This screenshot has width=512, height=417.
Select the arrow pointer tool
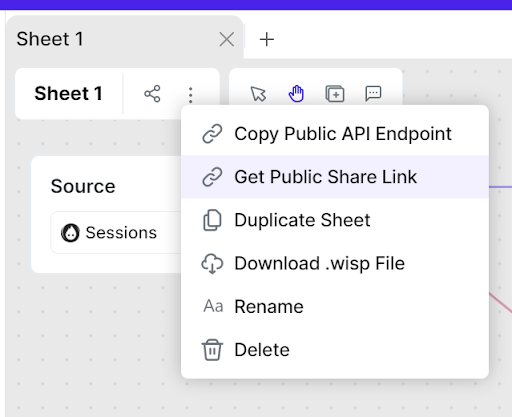[x=258, y=94]
